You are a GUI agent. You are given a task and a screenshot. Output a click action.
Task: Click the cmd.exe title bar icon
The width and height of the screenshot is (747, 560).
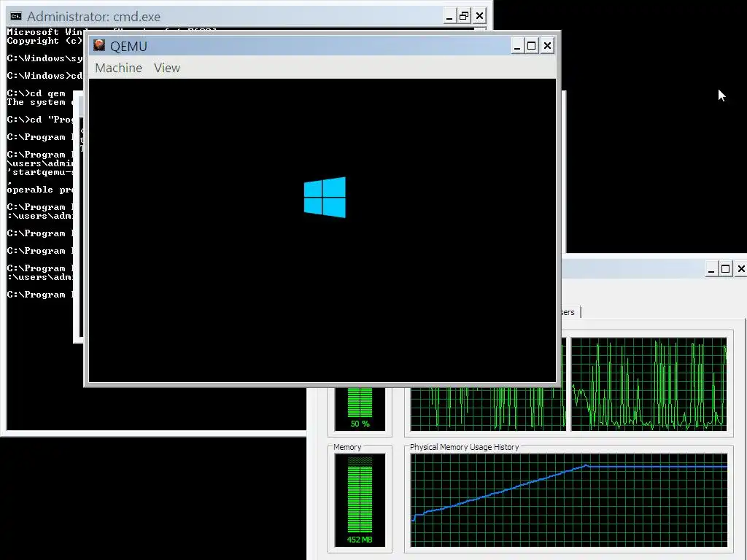(x=16, y=16)
